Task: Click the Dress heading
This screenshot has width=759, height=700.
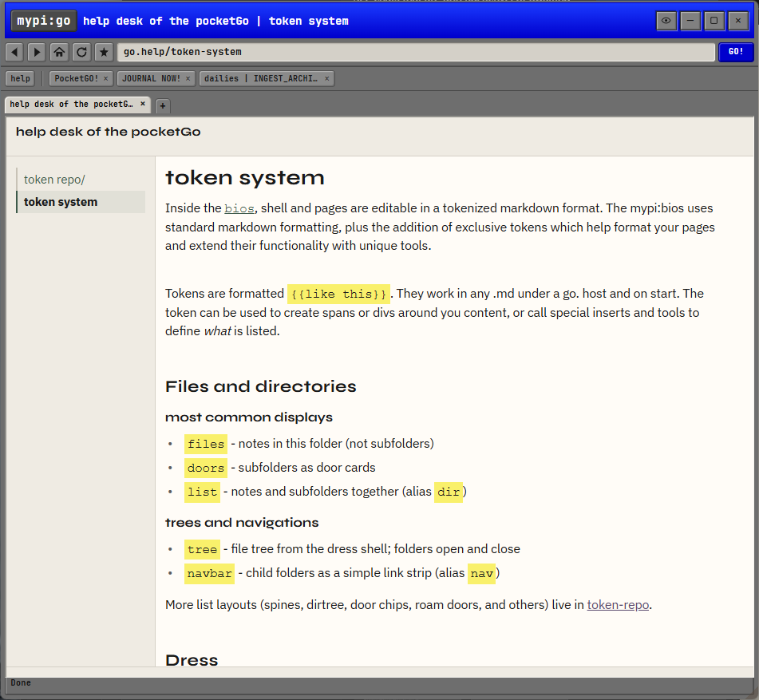Action: pyautogui.click(x=192, y=660)
